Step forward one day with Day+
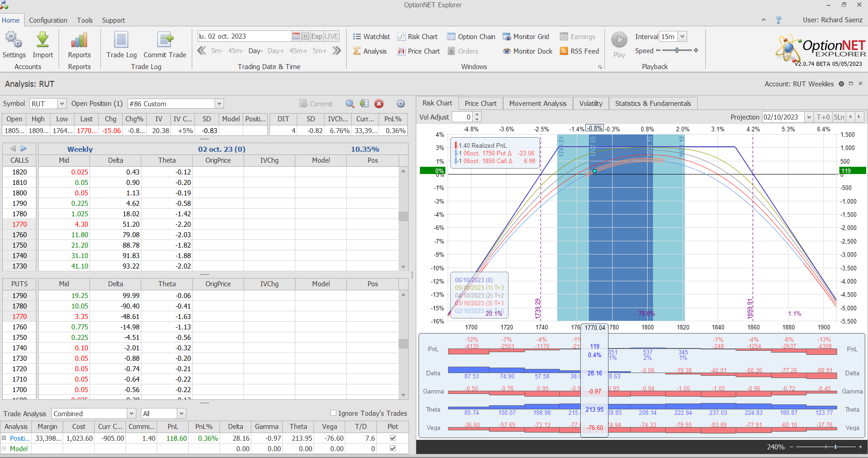Image resolution: width=868 pixels, height=458 pixels. [276, 51]
